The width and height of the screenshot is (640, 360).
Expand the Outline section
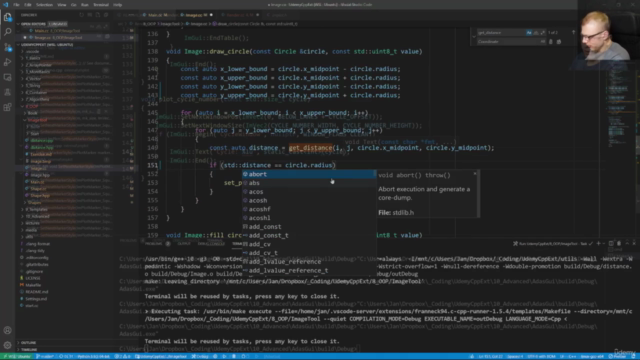[x=28, y=343]
